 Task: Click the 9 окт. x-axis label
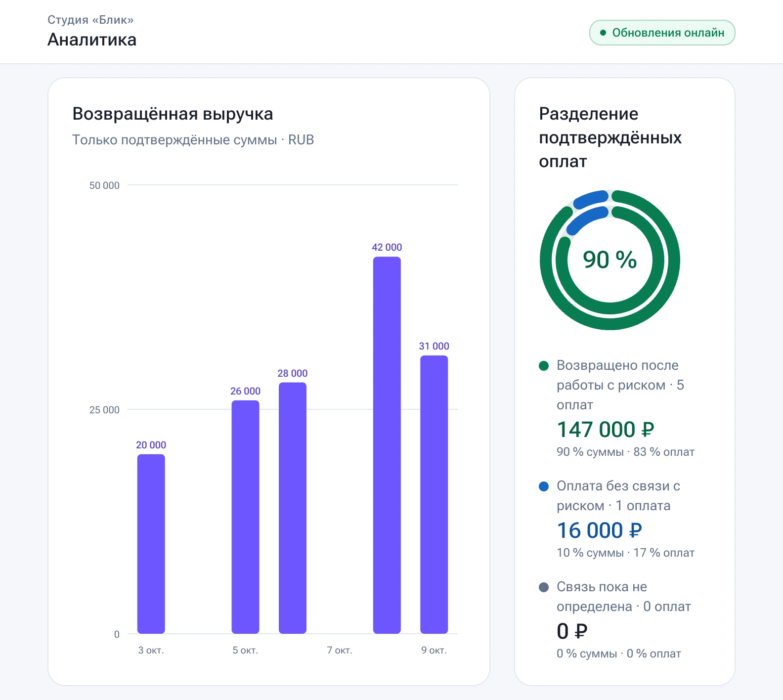434,650
